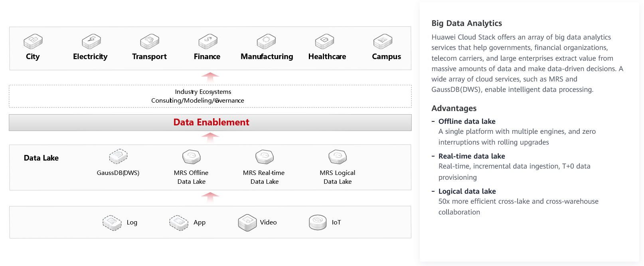Click the 'Healthcare' label
The width and height of the screenshot is (644, 266).
pyautogui.click(x=327, y=57)
